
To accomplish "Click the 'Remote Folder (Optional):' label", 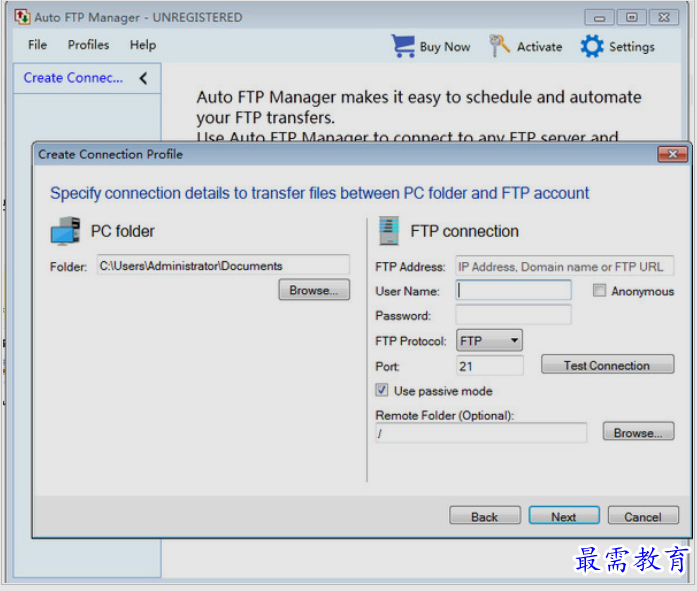I will 445,415.
